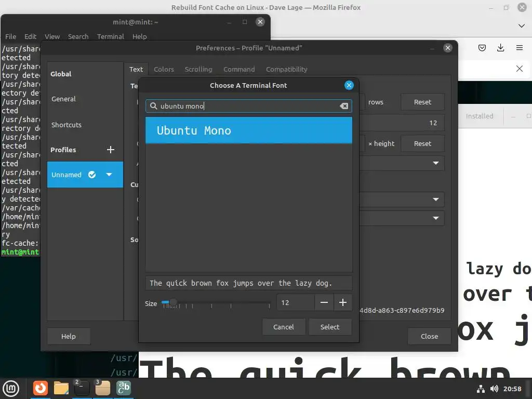Screen dimensions: 532x399
Task: Confirm font with Select button
Action: click(330, 327)
